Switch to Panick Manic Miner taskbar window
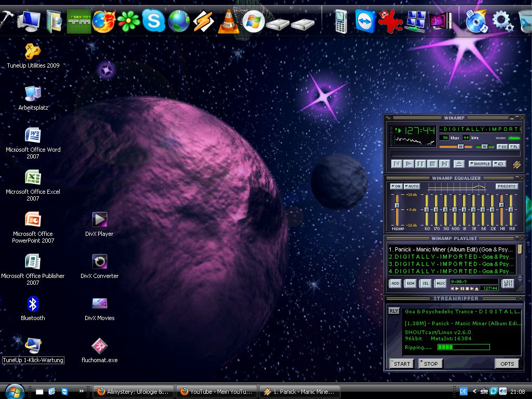Screen dimensions: 532x399 pyautogui.click(x=300, y=392)
